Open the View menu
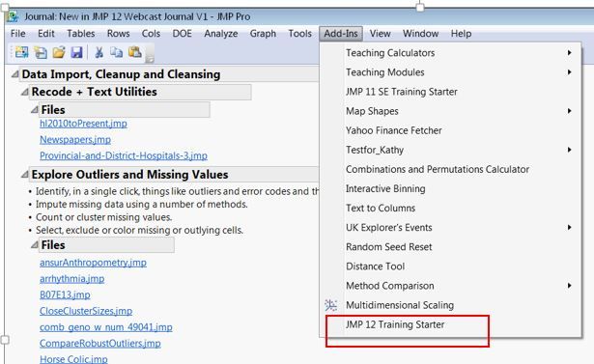This screenshot has width=594, height=364. click(x=380, y=34)
